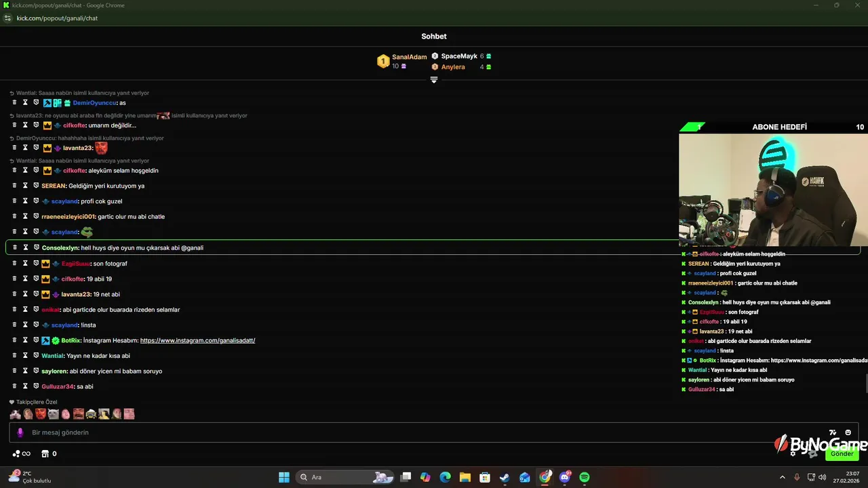This screenshot has height=488, width=868.
Task: Delete BotRix's Instagram message with trash icon
Action: click(x=14, y=340)
